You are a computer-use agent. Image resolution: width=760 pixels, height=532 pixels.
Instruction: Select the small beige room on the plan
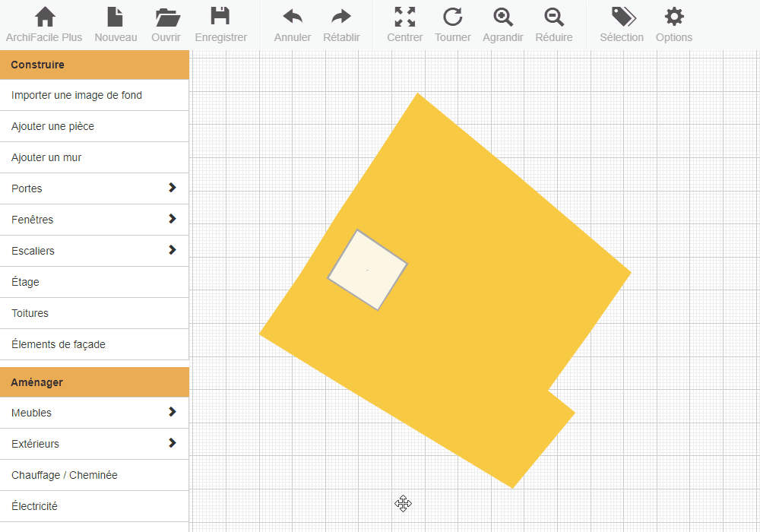[367, 270]
